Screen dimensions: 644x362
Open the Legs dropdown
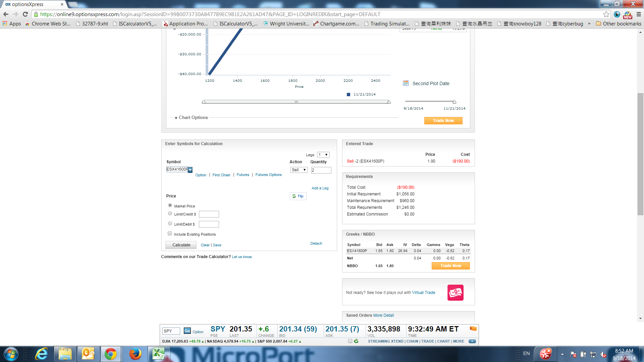(x=323, y=155)
